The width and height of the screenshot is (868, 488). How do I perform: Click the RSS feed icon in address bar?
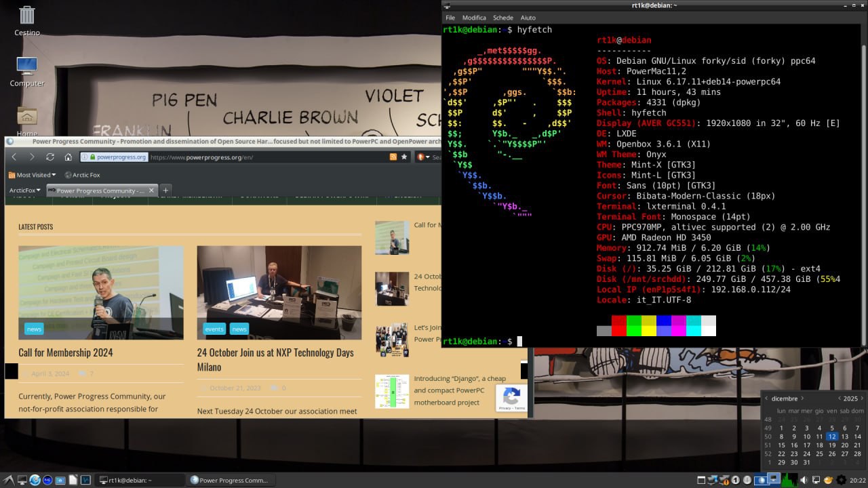pyautogui.click(x=393, y=157)
